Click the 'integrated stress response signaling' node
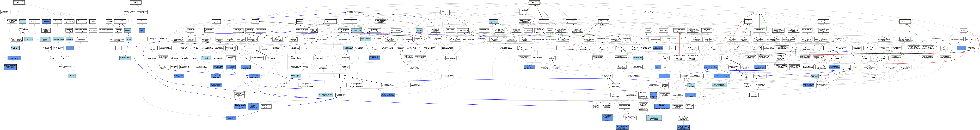The height and width of the screenshot is (130, 980). (218, 58)
